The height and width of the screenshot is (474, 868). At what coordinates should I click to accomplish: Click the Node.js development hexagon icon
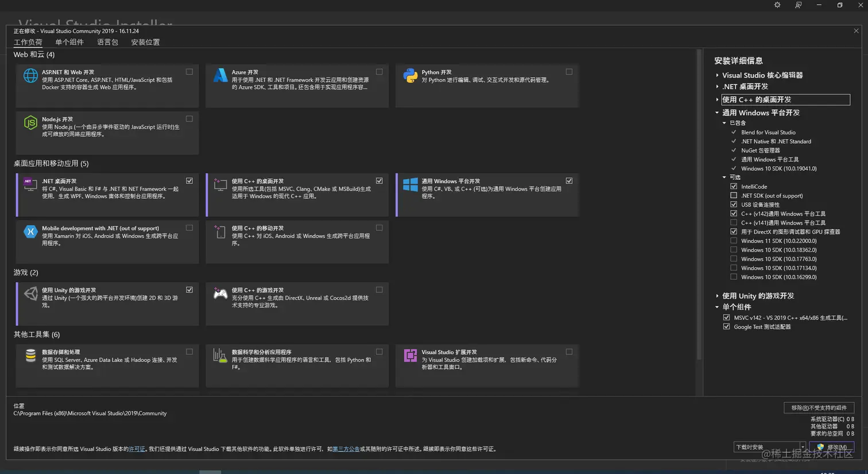point(30,122)
